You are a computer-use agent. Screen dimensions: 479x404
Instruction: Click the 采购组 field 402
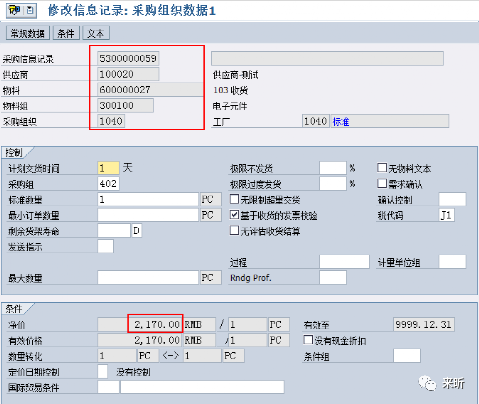(x=108, y=184)
